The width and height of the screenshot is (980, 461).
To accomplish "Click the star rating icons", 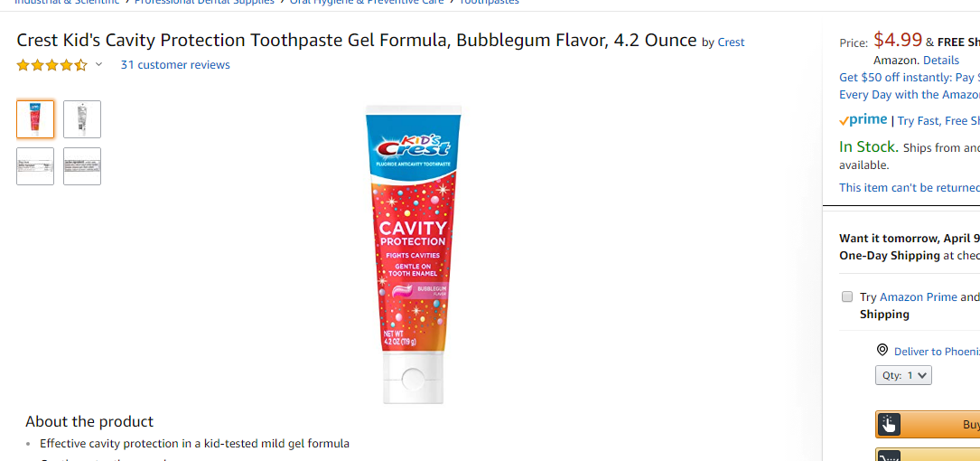I will coord(51,65).
